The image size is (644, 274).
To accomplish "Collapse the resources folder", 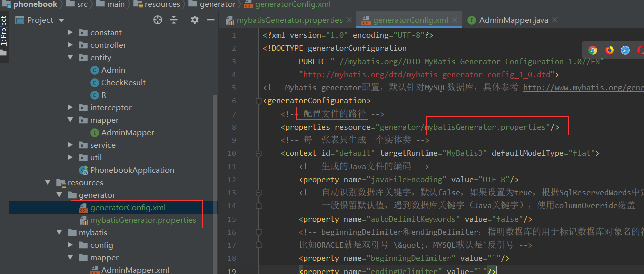I will (48, 183).
